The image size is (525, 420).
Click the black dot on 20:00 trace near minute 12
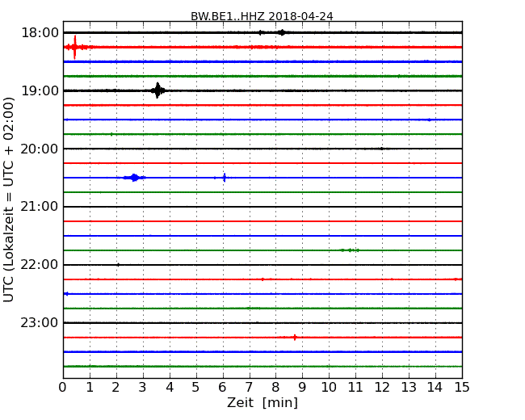coord(381,149)
